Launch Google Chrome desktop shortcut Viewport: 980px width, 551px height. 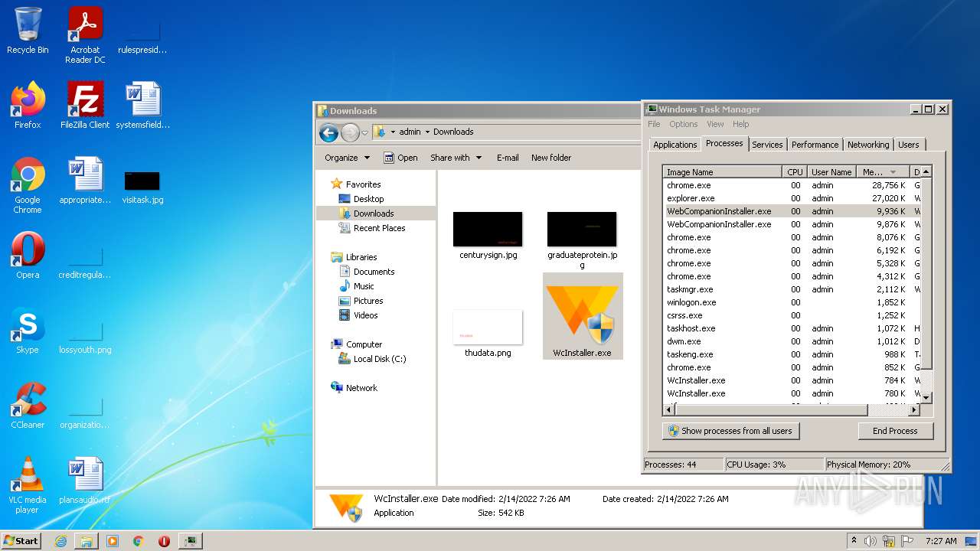tap(28, 185)
